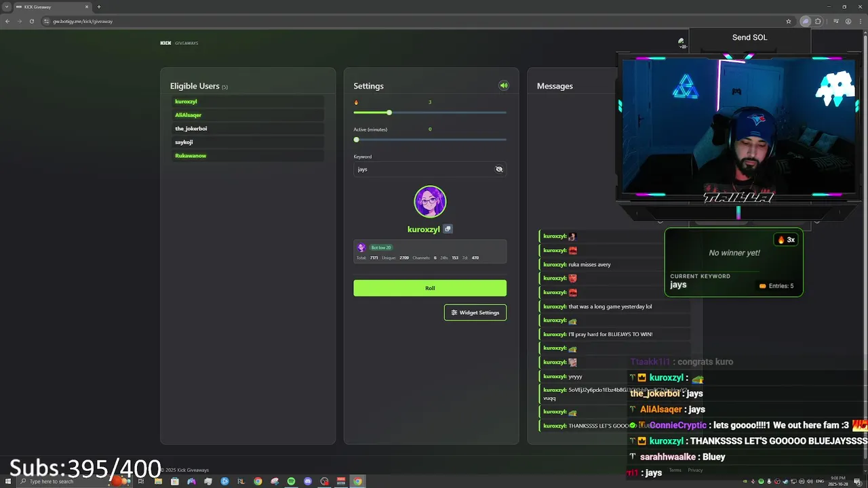The height and width of the screenshot is (488, 868).
Task: Toggle the sound speaker icon in Settings
Action: click(504, 85)
